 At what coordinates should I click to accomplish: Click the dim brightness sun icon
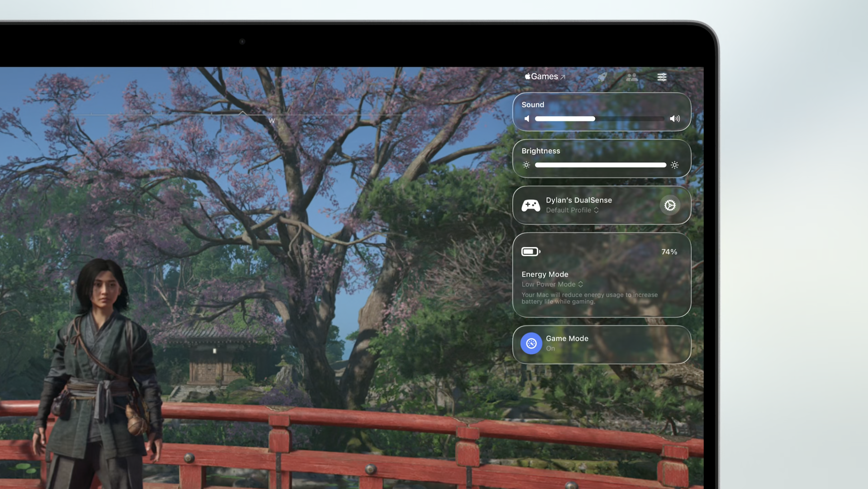coord(526,165)
